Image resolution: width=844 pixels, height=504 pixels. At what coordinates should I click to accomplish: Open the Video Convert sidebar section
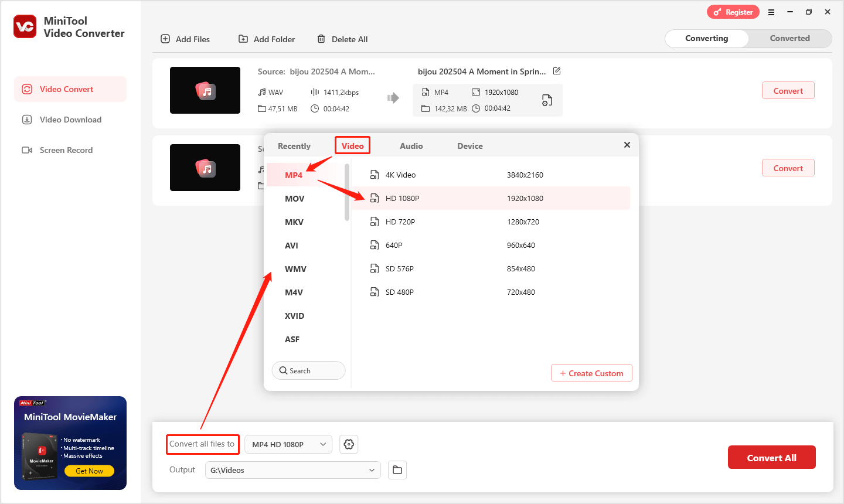(x=70, y=89)
